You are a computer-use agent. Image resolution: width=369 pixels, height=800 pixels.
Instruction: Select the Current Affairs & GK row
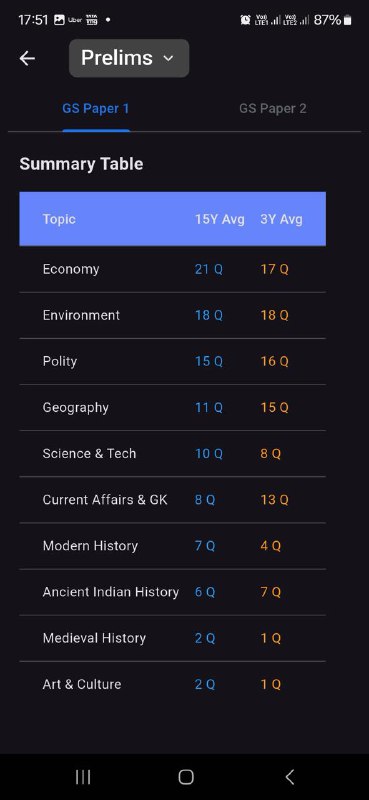click(x=173, y=500)
